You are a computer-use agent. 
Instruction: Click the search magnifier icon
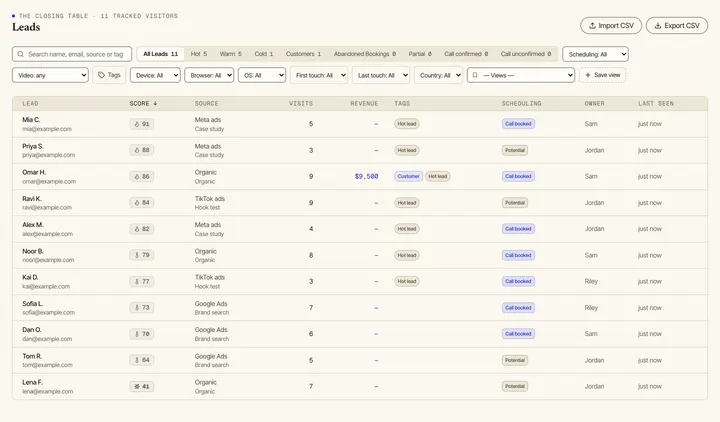click(21, 54)
